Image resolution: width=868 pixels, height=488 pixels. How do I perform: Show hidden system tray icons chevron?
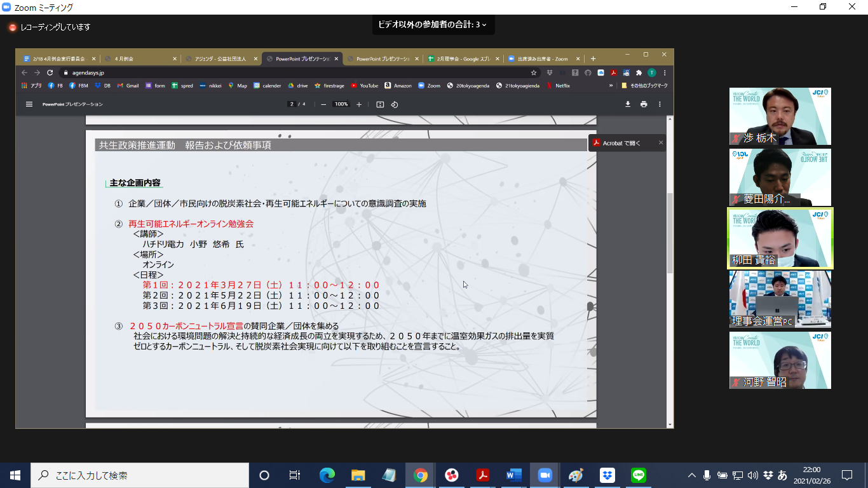click(692, 475)
